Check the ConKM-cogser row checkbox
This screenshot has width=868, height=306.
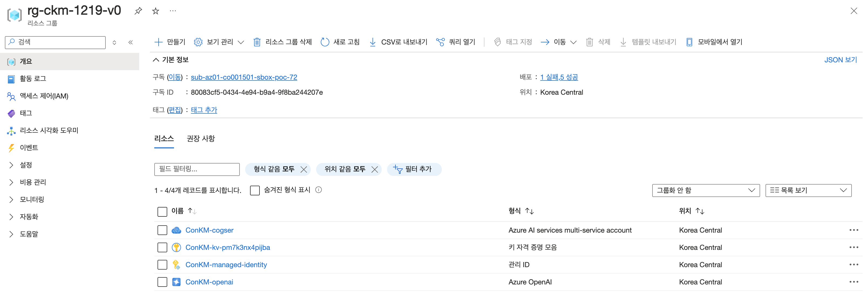tap(162, 230)
